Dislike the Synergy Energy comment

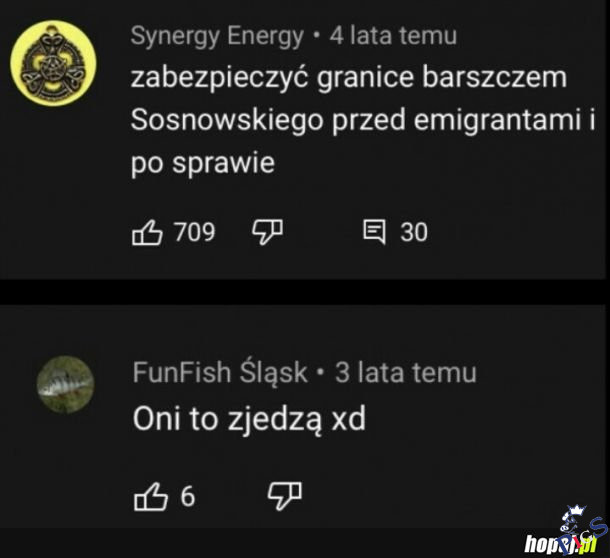(267, 232)
